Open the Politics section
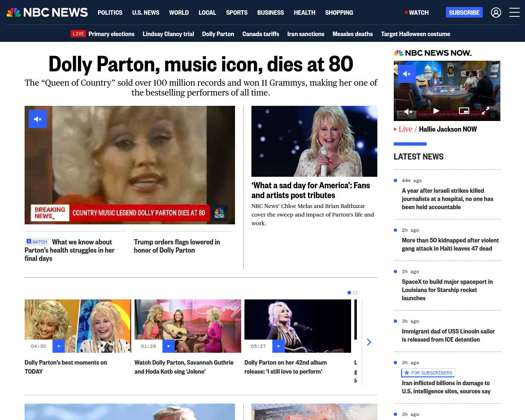 110,13
